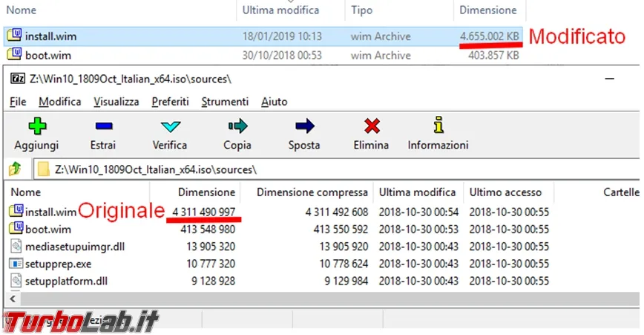Sort by Ultima modifica column in 7-Zip
The image size is (644, 335).
click(418, 192)
